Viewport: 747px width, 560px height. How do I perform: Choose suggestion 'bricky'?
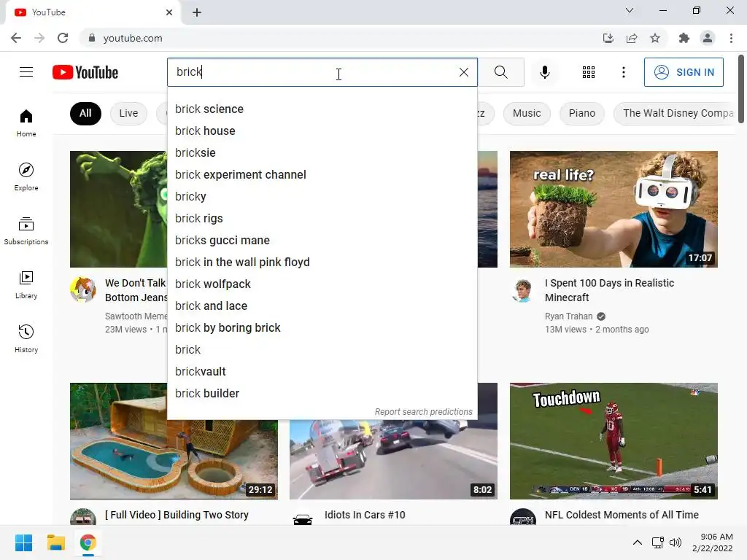coord(322,197)
